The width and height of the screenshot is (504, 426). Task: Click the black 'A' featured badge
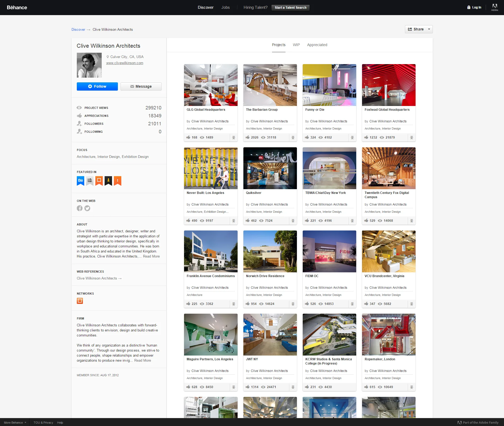pos(108,181)
